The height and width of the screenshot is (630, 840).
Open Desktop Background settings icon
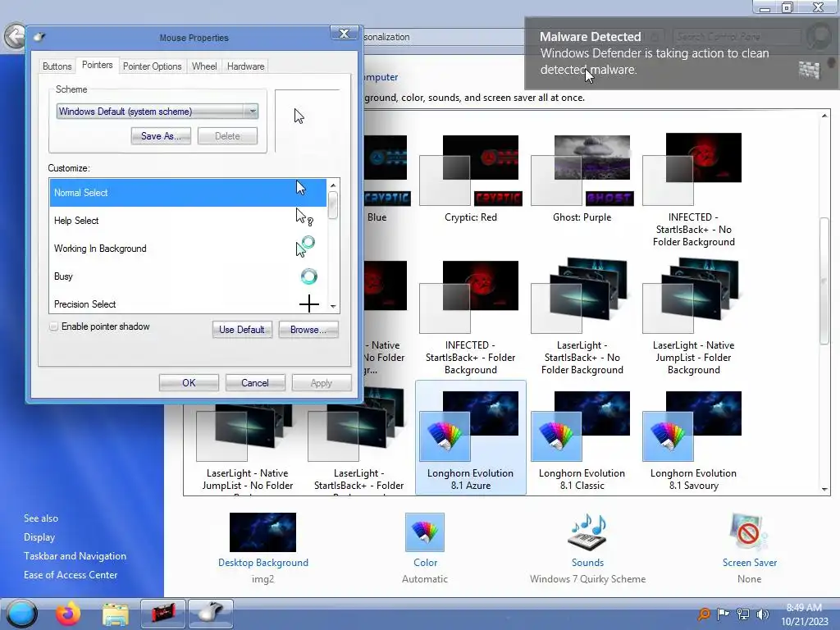(262, 532)
